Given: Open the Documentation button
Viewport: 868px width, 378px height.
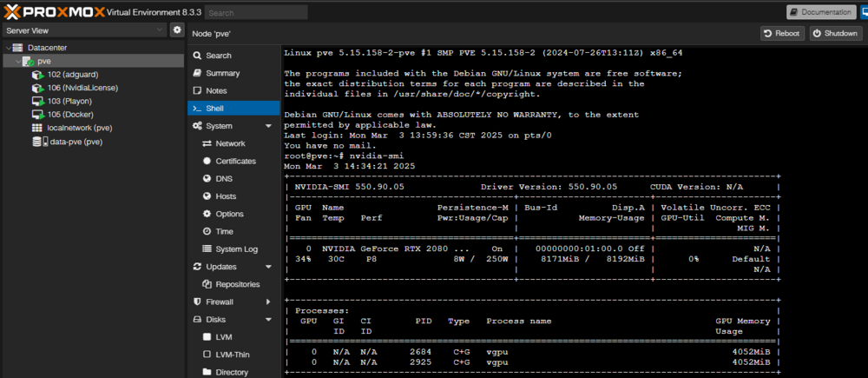Looking at the screenshot, I should tap(821, 12).
